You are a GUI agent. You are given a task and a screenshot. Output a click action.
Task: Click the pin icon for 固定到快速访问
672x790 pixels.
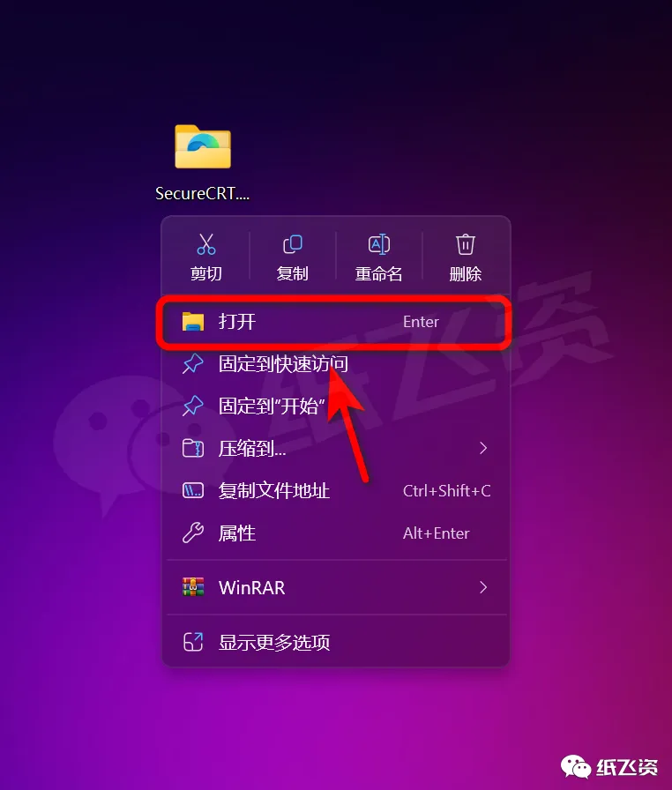pyautogui.click(x=193, y=364)
